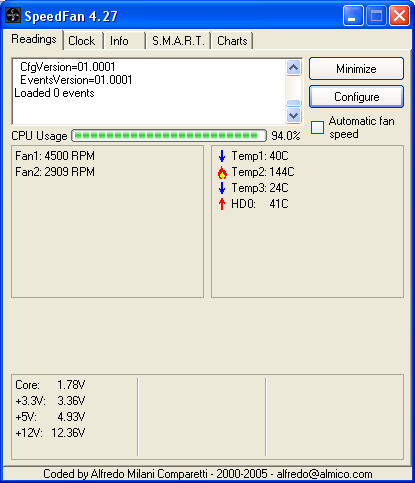Select the Fan1 4500 RPM reading

click(55, 156)
